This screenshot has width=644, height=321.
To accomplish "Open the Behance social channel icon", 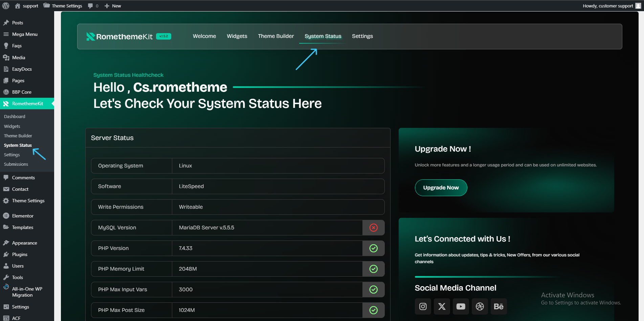I will [499, 306].
